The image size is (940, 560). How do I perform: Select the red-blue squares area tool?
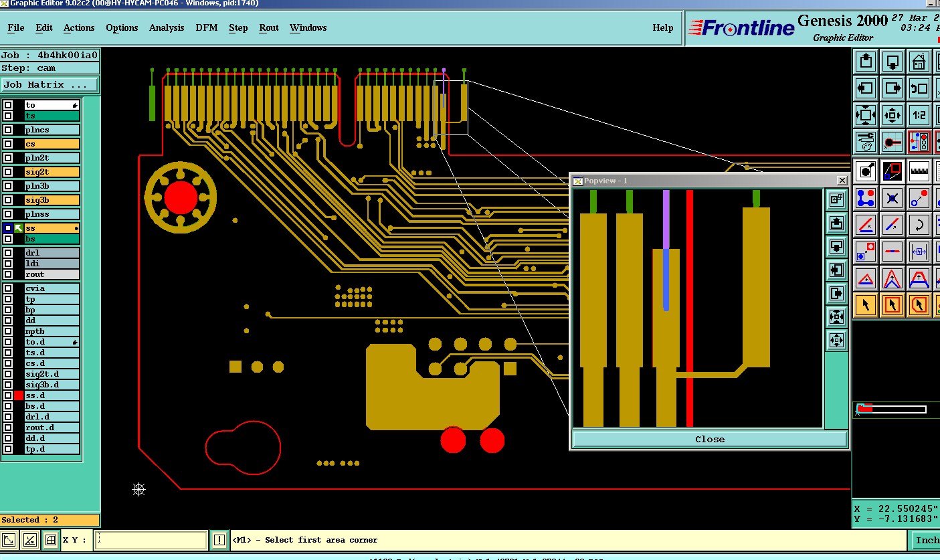tap(892, 171)
